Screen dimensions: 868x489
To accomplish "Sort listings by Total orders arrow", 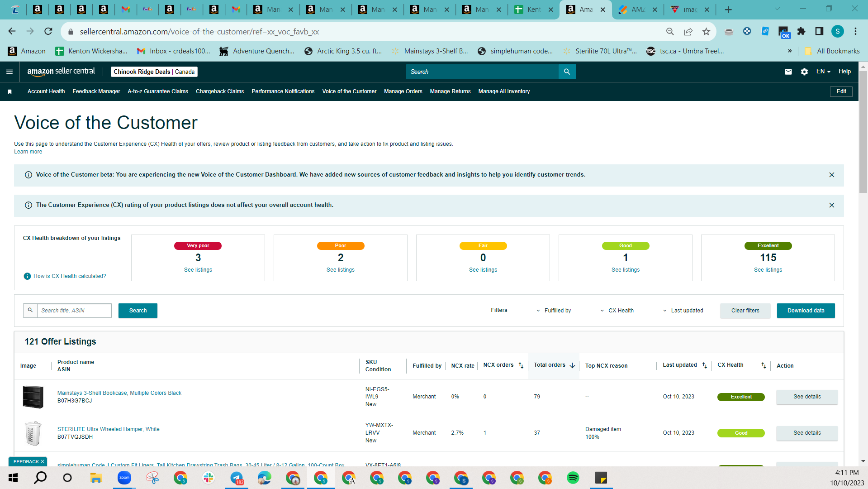I will pos(572,365).
